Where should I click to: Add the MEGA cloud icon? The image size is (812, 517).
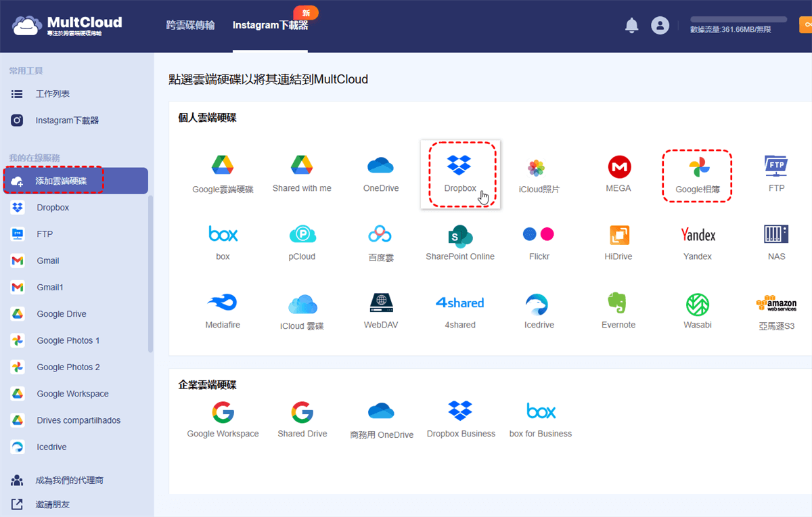click(618, 166)
